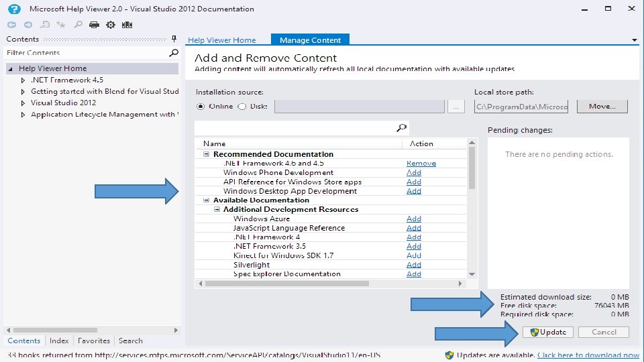Click the Disk path input field
644x362 pixels.
click(x=360, y=107)
